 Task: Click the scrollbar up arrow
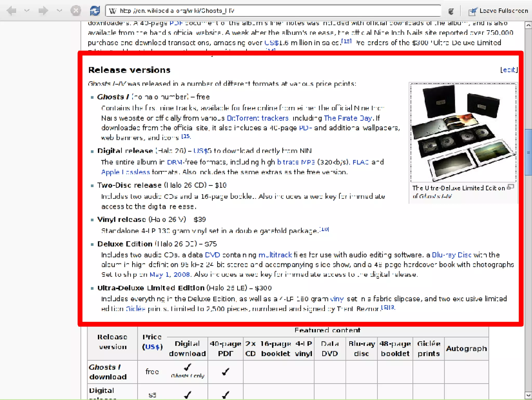528,25
